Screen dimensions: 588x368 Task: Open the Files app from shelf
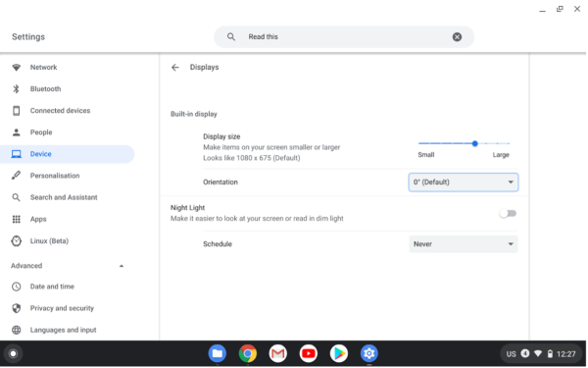(x=218, y=353)
